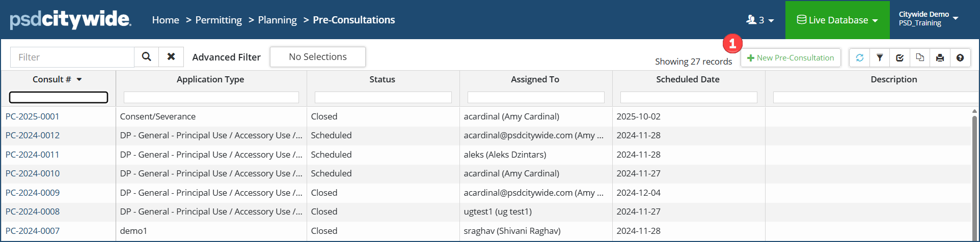
Task: Expand the Live Database dropdown
Action: point(837,20)
